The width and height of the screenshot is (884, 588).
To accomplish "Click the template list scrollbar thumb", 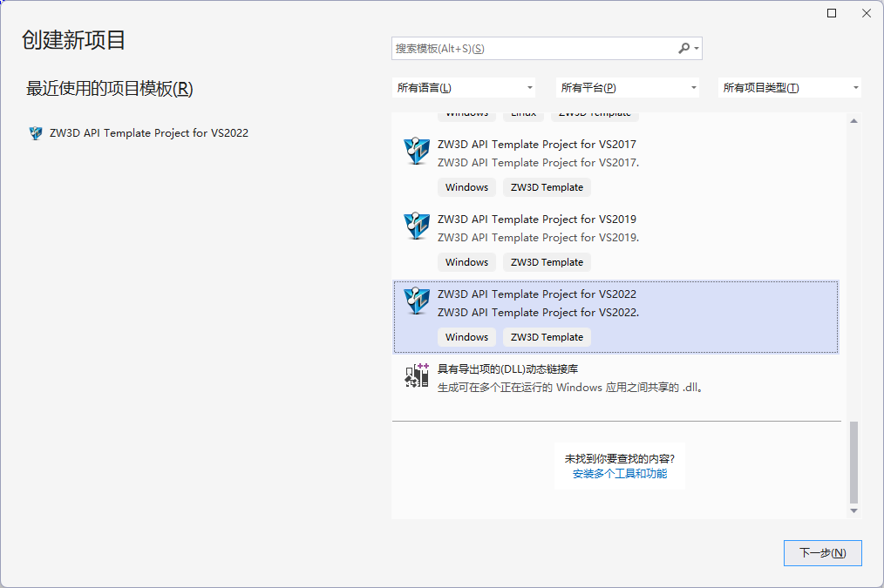I will point(853,463).
